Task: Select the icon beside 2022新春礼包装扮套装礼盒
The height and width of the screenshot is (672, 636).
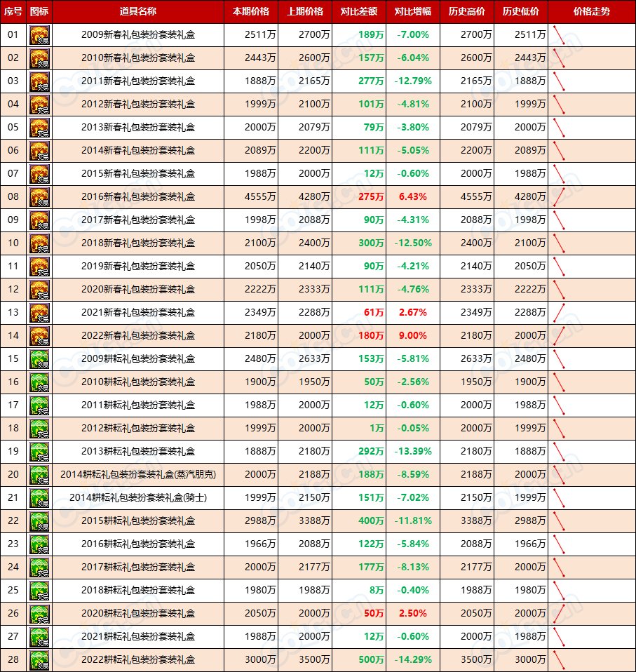Action: [x=39, y=336]
